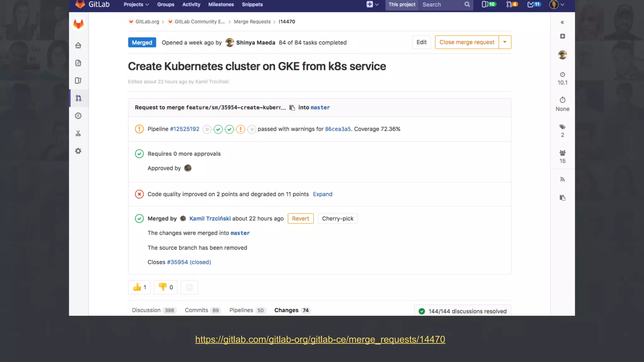Click labels tag icon showing 2

(x=563, y=131)
